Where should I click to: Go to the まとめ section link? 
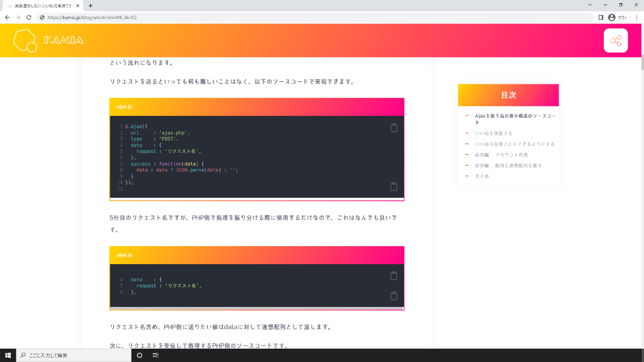point(482,176)
